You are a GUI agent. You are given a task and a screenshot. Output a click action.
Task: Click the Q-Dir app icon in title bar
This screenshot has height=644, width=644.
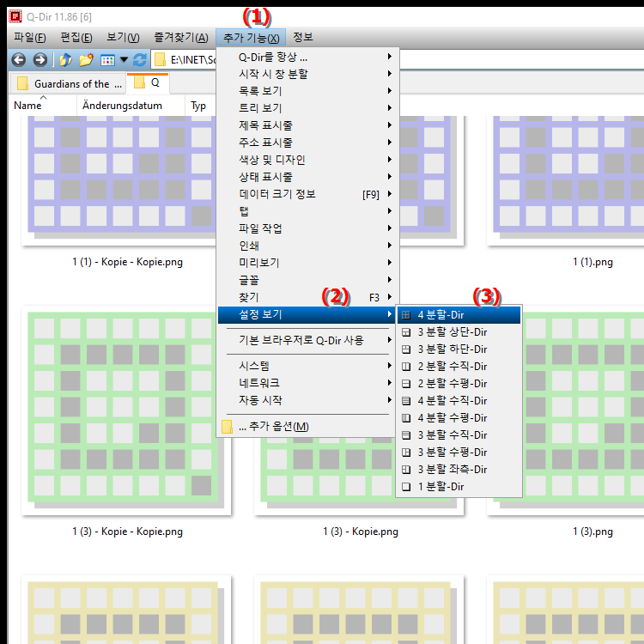tap(15, 16)
